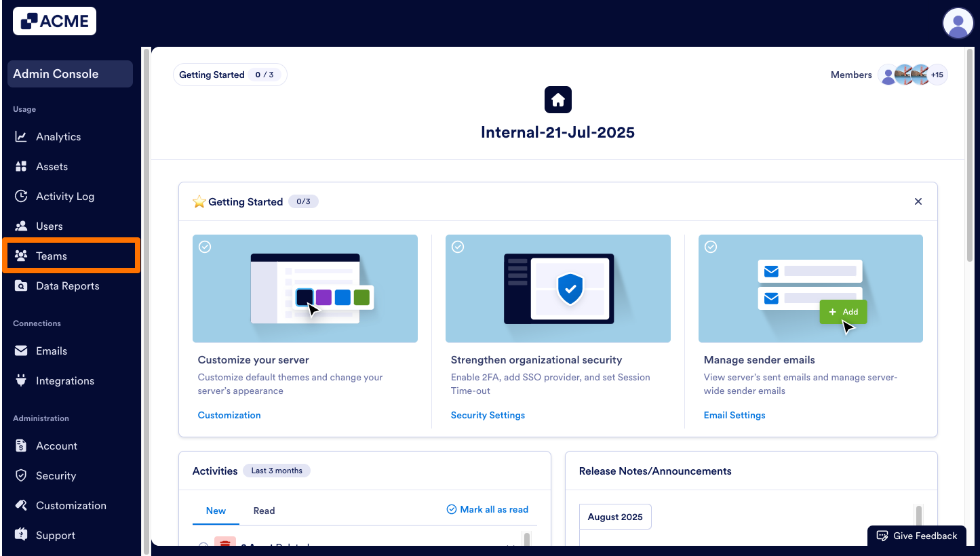Open the 'Last 3 months' activities filter
Viewport: 980px width, 556px height.
tap(277, 470)
